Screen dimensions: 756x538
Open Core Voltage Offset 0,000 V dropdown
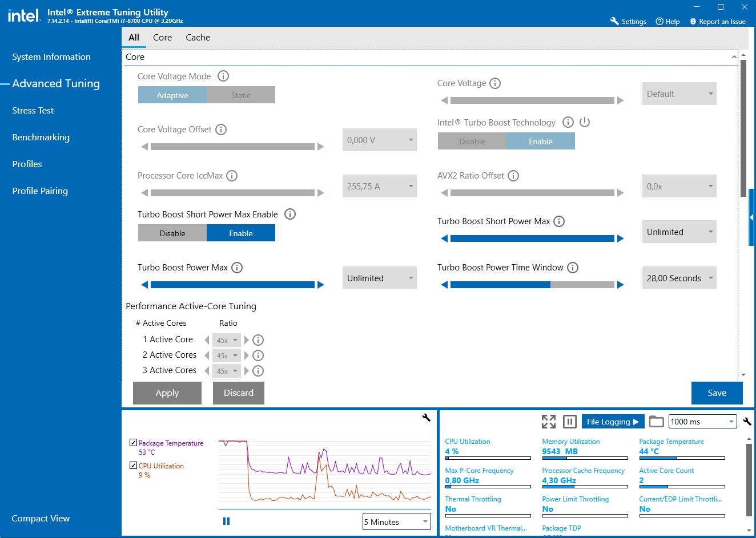point(380,140)
